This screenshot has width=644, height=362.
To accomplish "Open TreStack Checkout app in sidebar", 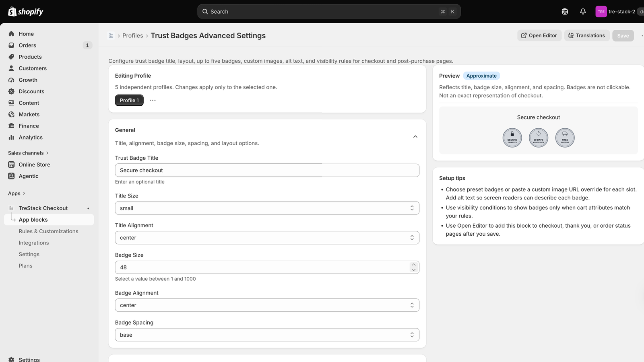I will click(43, 208).
